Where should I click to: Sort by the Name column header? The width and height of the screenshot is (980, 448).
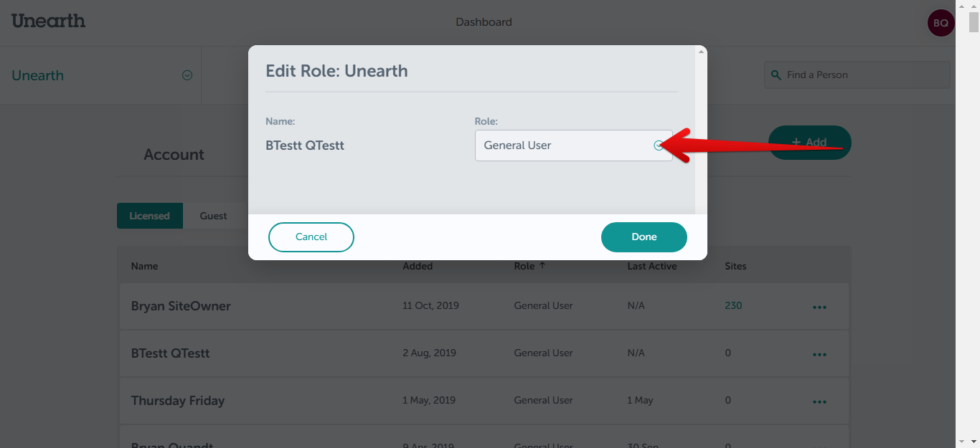pyautogui.click(x=144, y=266)
